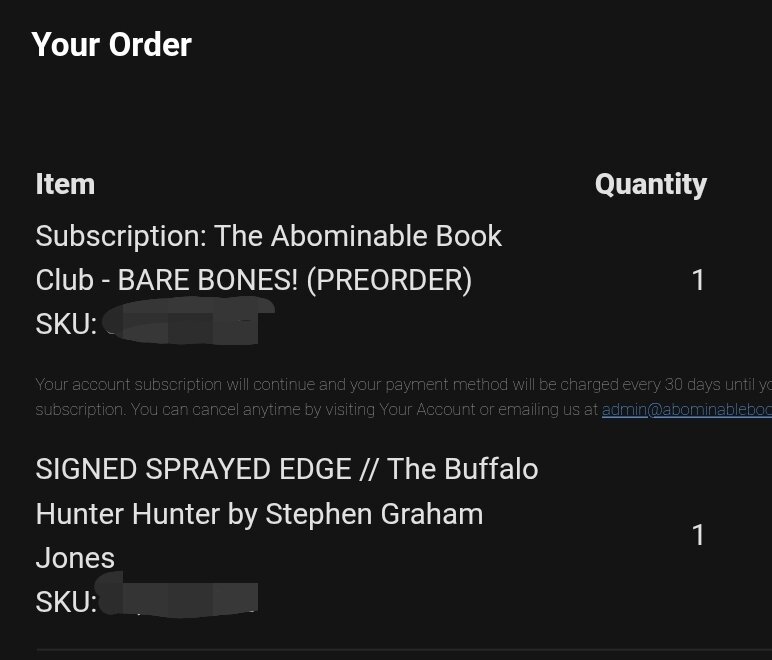
Task: Click the SKU label under the signed book
Action: 66,601
